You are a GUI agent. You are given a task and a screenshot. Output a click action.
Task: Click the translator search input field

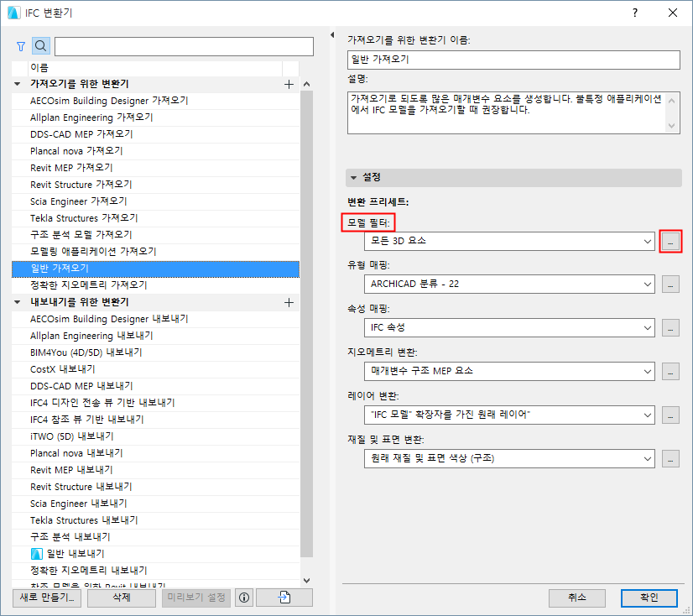(x=184, y=46)
